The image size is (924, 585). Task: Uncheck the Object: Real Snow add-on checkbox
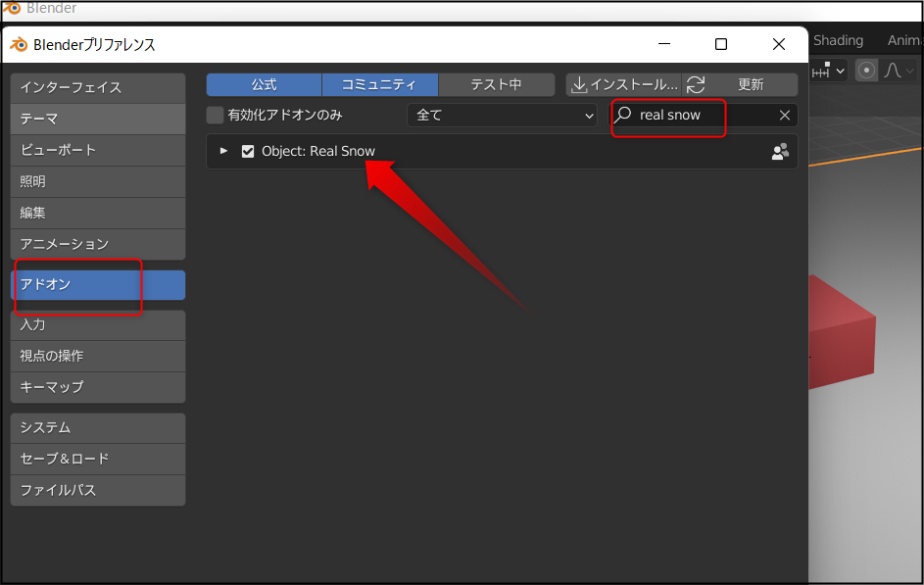click(248, 152)
